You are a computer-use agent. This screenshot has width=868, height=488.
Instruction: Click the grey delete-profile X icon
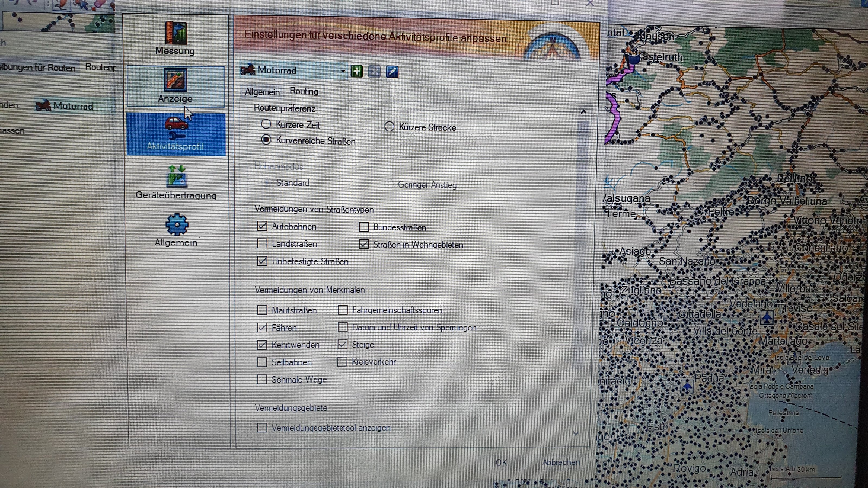(x=374, y=72)
